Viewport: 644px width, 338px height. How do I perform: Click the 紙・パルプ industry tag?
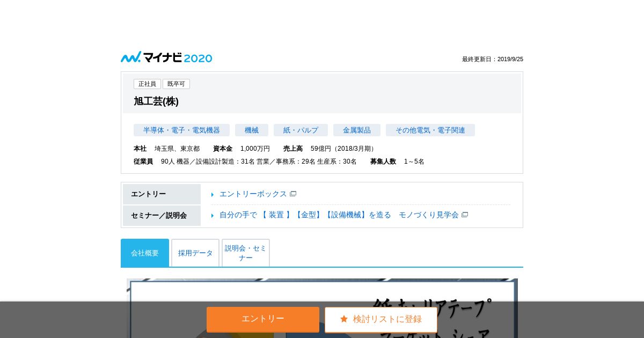click(x=301, y=130)
